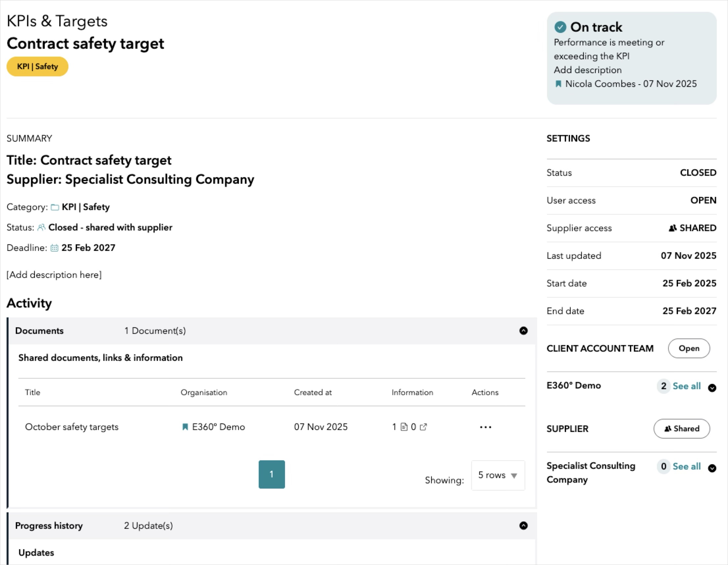Click the Information column header
Viewport: 728px width, 565px height.
(x=412, y=392)
